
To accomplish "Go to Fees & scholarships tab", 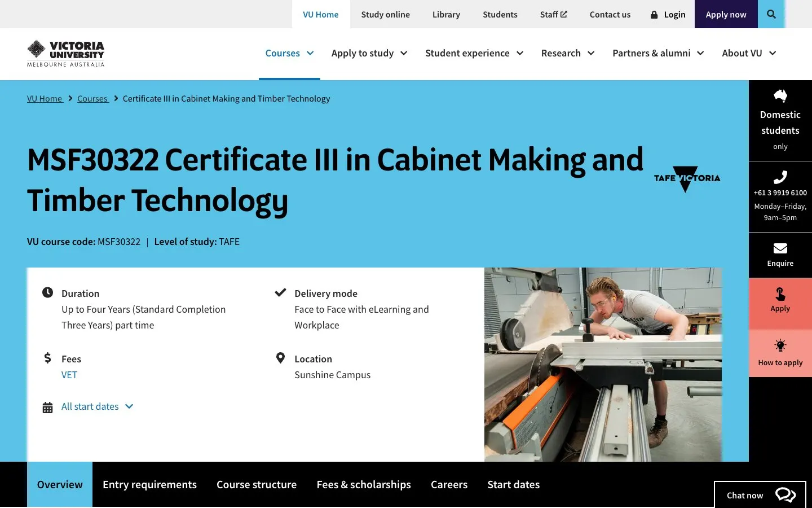I will 364,484.
